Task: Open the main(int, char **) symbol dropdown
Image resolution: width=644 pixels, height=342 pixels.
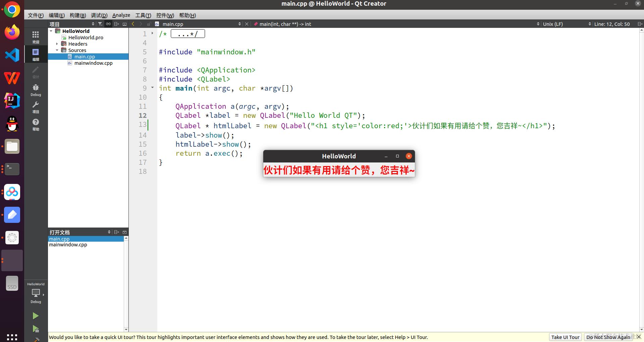Action: (396, 24)
